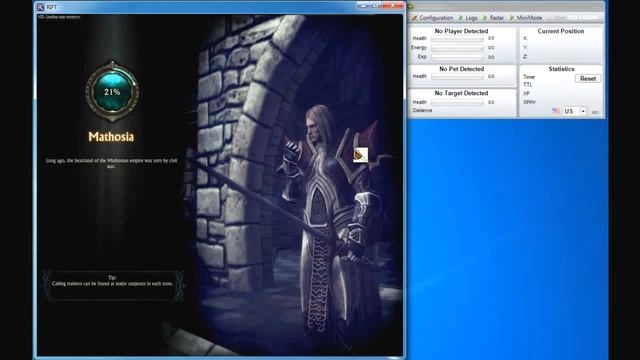Viewport: 640px width, 360px height.
Task: Click the TTL label in Statistics
Action: (527, 84)
